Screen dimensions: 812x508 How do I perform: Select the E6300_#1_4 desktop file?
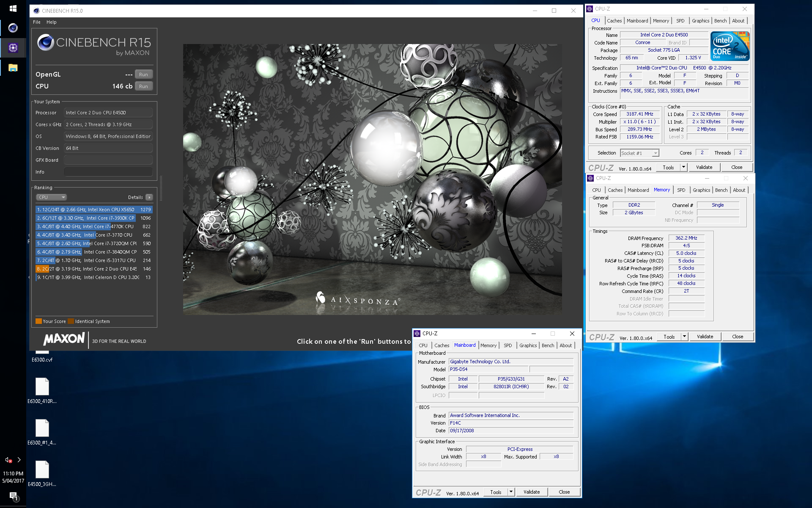(x=42, y=432)
